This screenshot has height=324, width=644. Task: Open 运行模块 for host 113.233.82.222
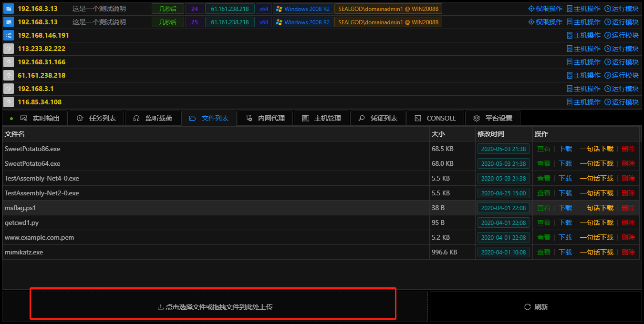pos(622,49)
